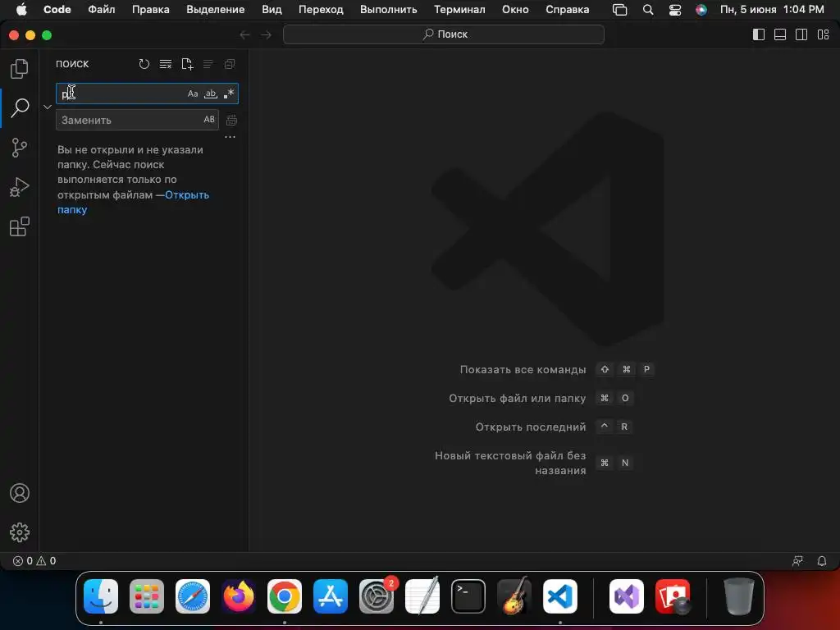Refresh search results

144,64
